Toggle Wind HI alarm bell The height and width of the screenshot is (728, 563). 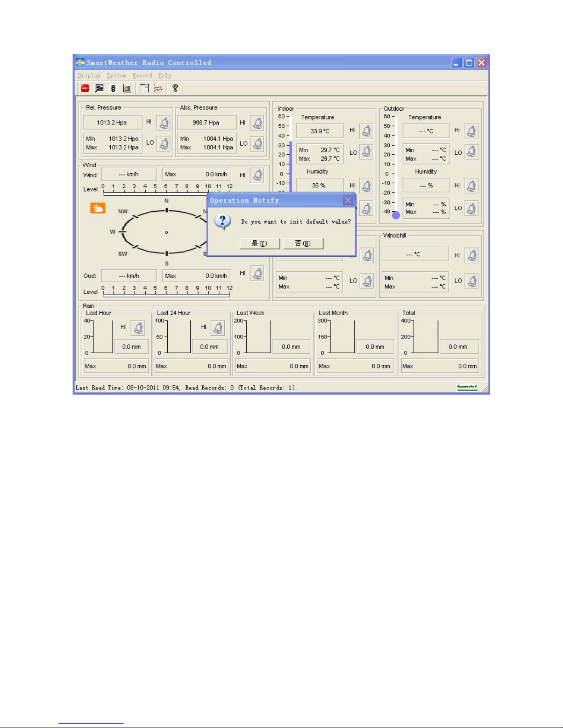257,175
